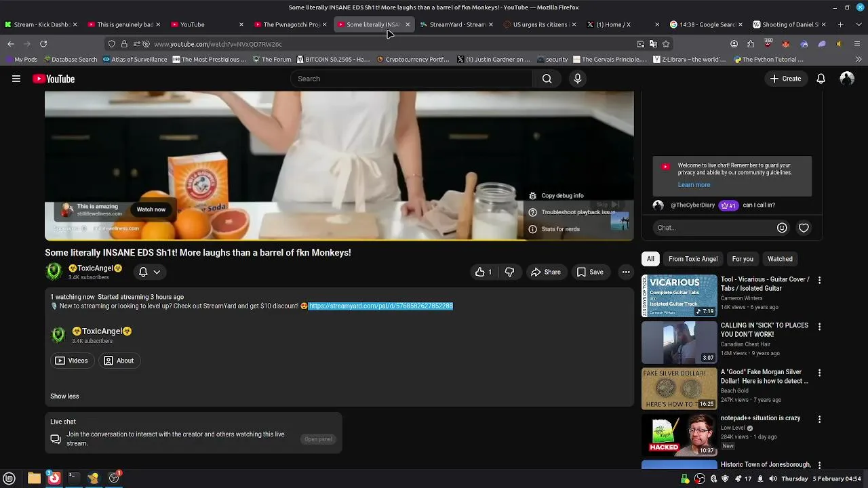The image size is (868, 488).
Task: Close the current Some literally INSANE tab
Action: tap(408, 24)
